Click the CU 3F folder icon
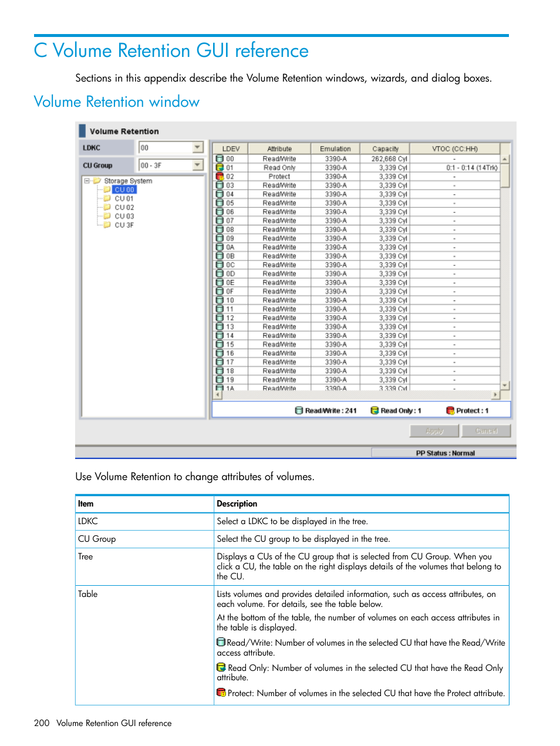Screen dimensions: 560x746 point(107,225)
